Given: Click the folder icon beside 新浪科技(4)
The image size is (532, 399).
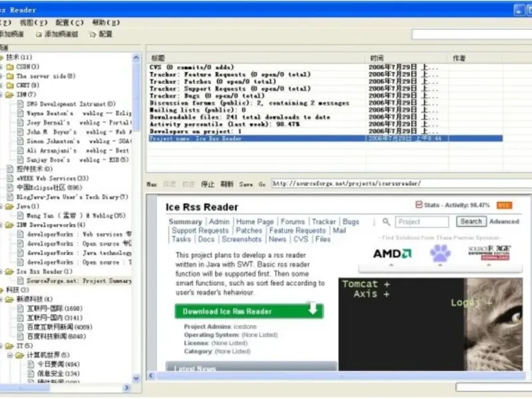Looking at the screenshot, I should pos(10,299).
